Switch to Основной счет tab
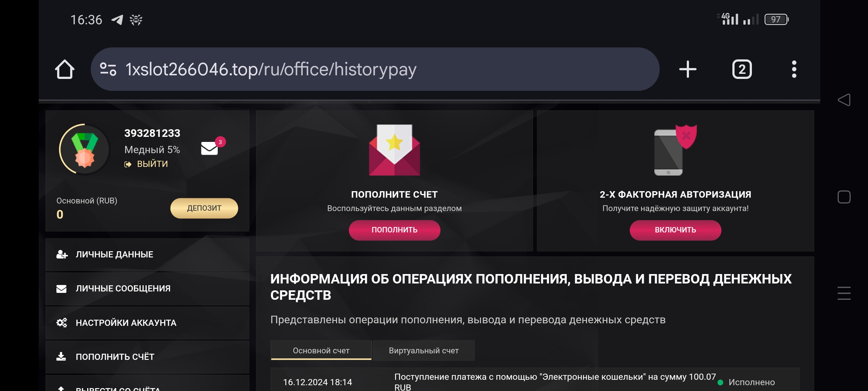 coord(321,350)
